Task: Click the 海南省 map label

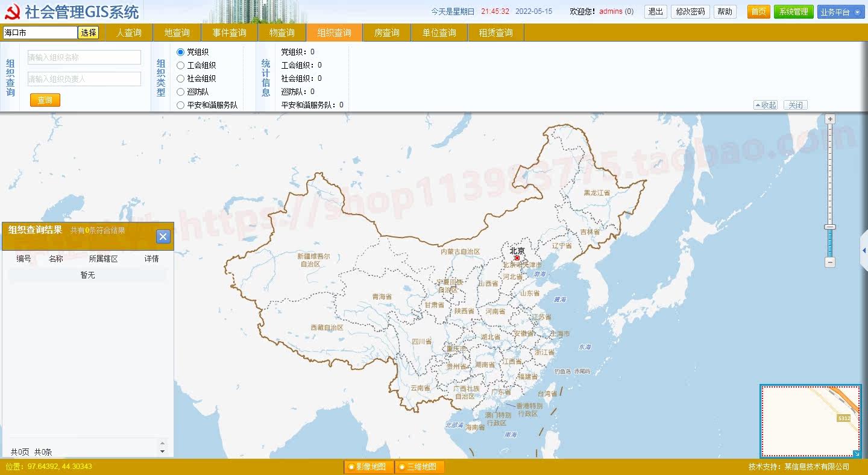Action: 474,427
